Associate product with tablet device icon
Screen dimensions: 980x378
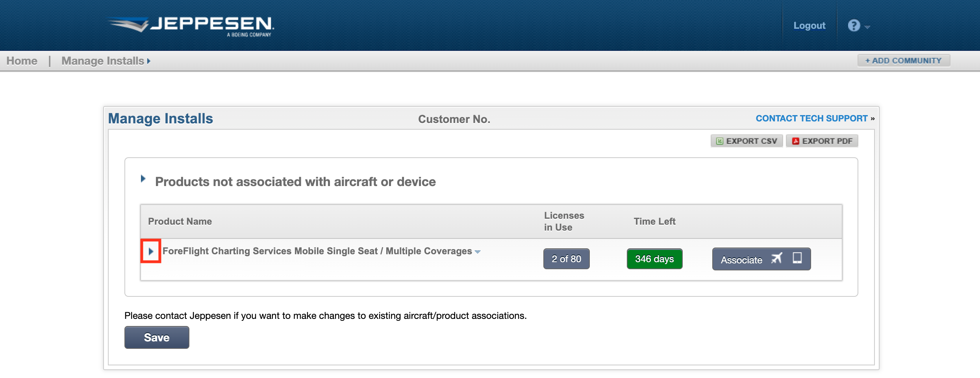click(x=797, y=258)
